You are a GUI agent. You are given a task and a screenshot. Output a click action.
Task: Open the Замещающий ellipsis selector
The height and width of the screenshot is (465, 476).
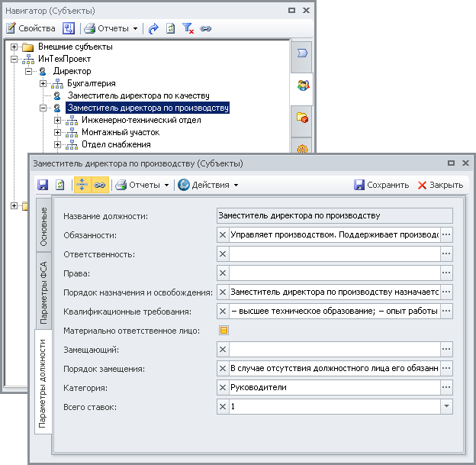click(446, 350)
